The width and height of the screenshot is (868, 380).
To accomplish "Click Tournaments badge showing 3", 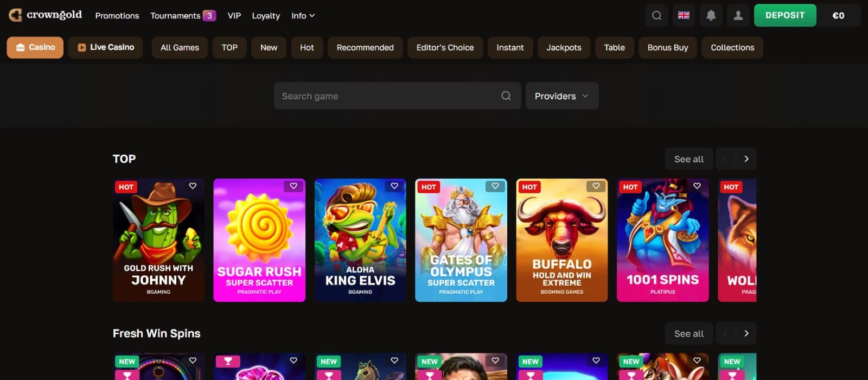I will 209,15.
